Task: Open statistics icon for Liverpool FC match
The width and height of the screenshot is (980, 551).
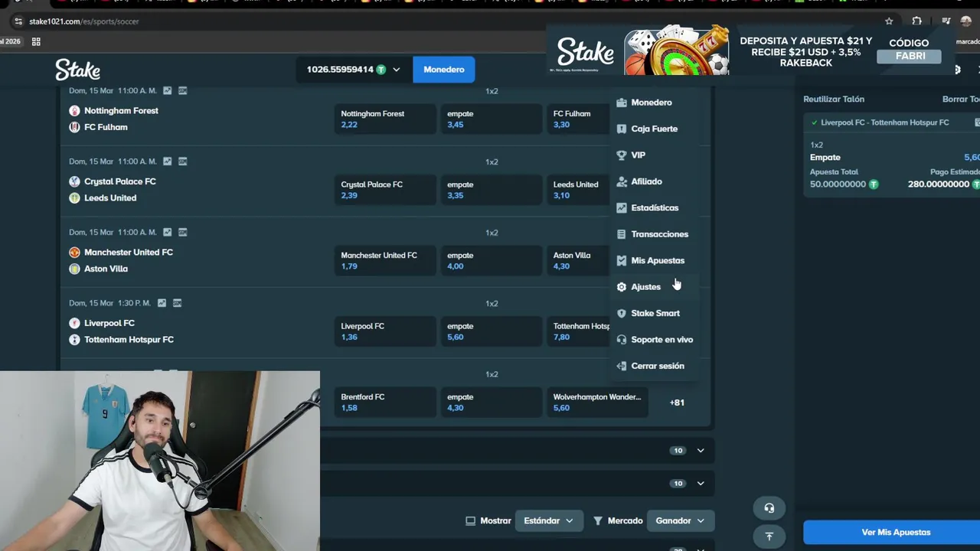Action: [162, 303]
